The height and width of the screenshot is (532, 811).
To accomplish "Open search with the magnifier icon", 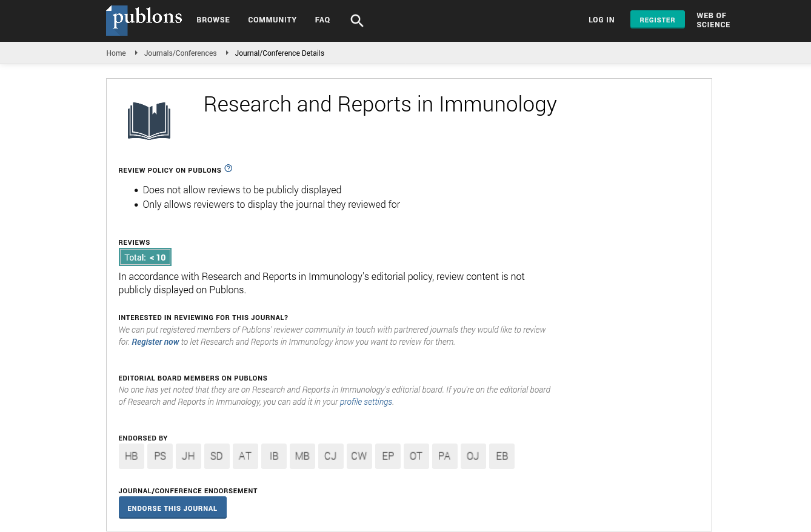I will coord(357,21).
